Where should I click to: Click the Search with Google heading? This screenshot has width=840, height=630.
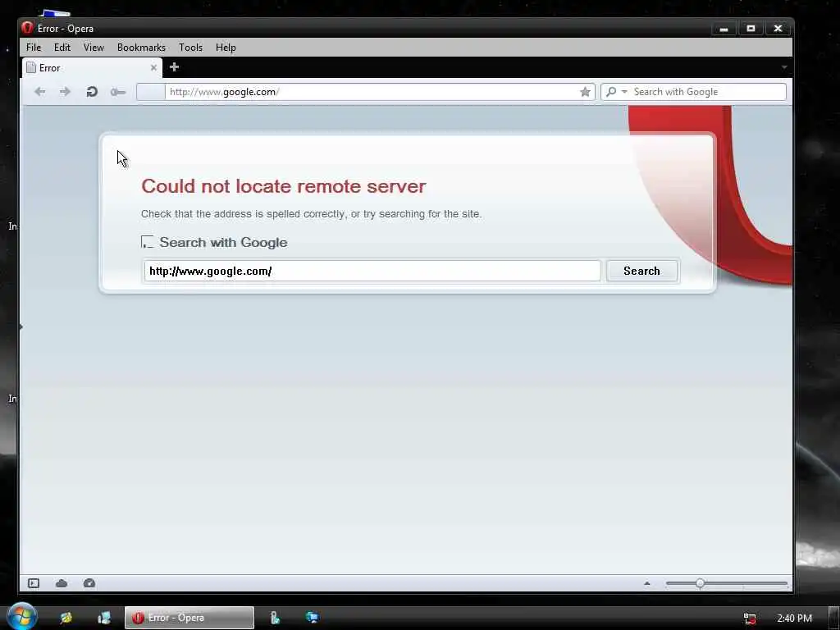click(223, 242)
